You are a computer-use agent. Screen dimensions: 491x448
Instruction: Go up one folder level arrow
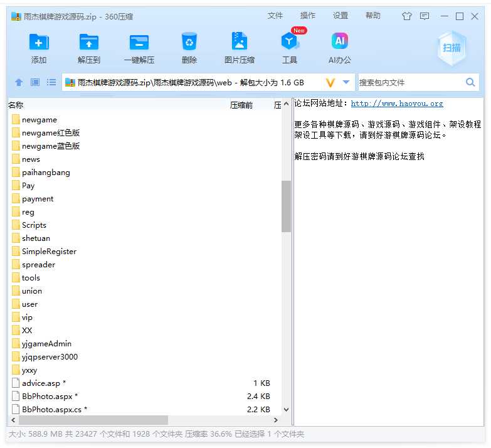pyautogui.click(x=19, y=82)
